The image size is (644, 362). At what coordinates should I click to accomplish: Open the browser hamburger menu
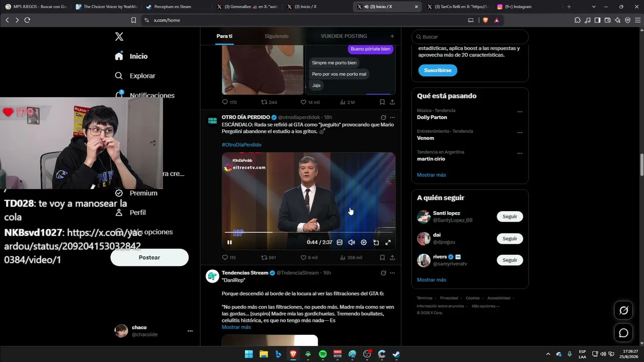(x=637, y=20)
